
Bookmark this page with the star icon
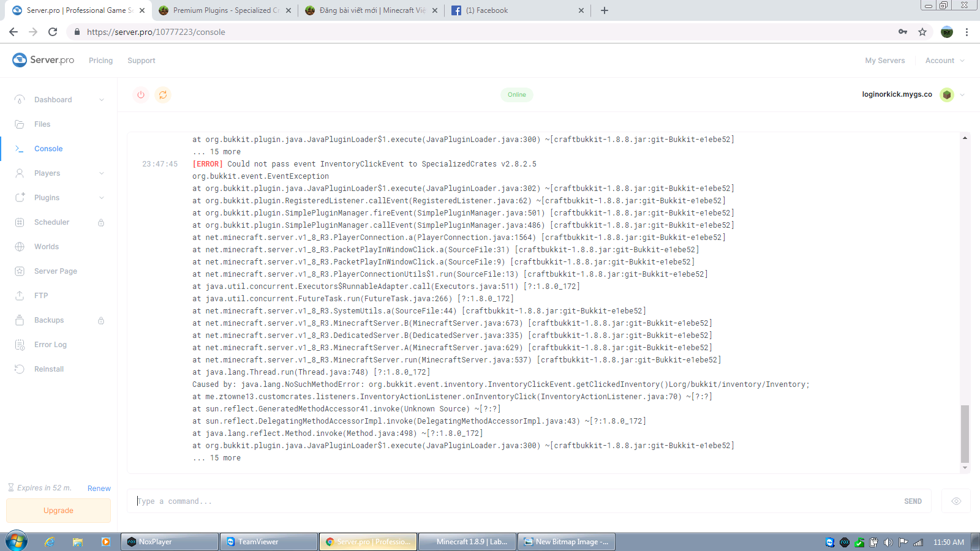pos(922,32)
